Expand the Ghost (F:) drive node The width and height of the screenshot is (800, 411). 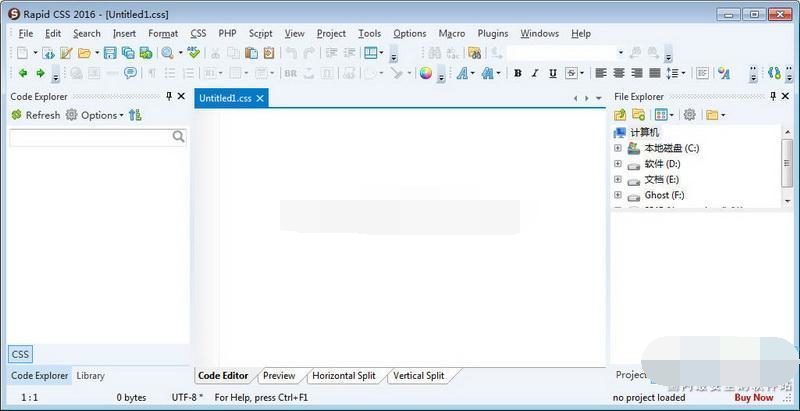point(618,195)
